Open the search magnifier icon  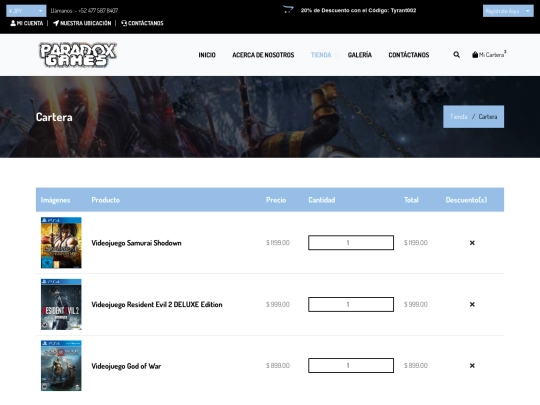(x=456, y=54)
